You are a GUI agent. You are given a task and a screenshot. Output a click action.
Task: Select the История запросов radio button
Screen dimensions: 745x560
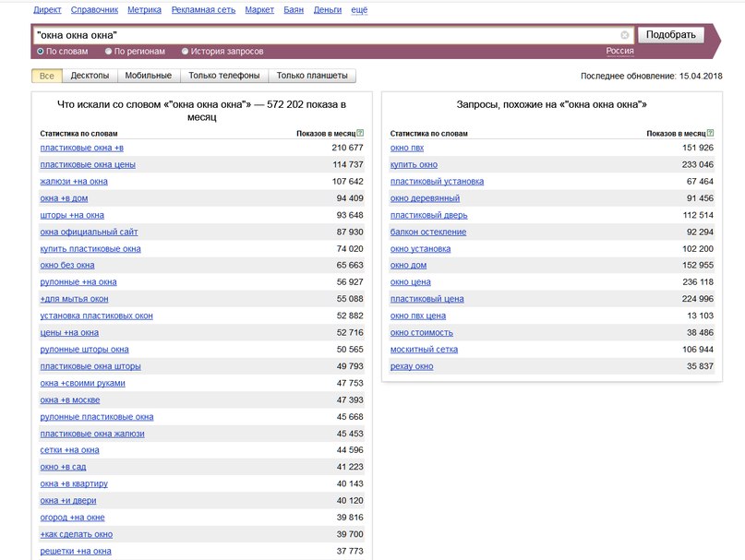pos(186,52)
